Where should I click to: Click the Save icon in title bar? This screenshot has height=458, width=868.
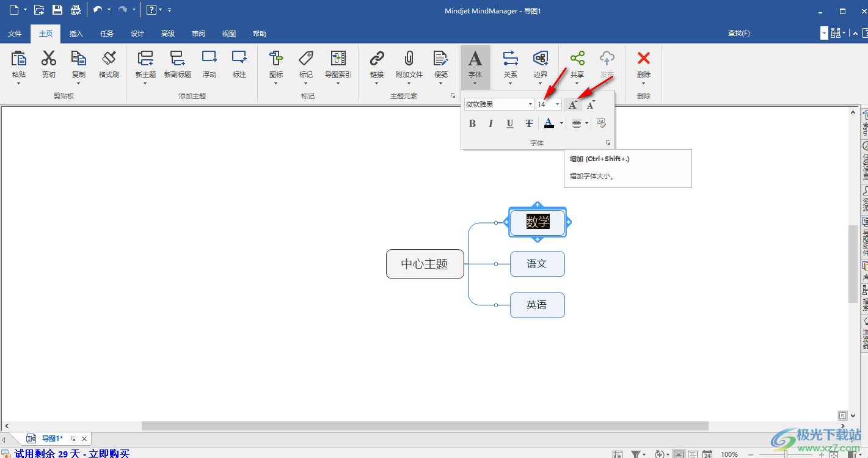point(57,10)
